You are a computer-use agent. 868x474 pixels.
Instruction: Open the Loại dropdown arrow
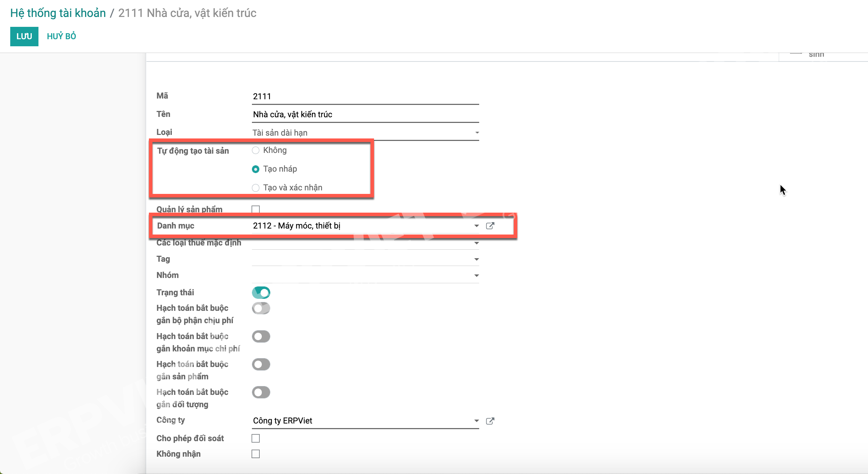coord(477,133)
